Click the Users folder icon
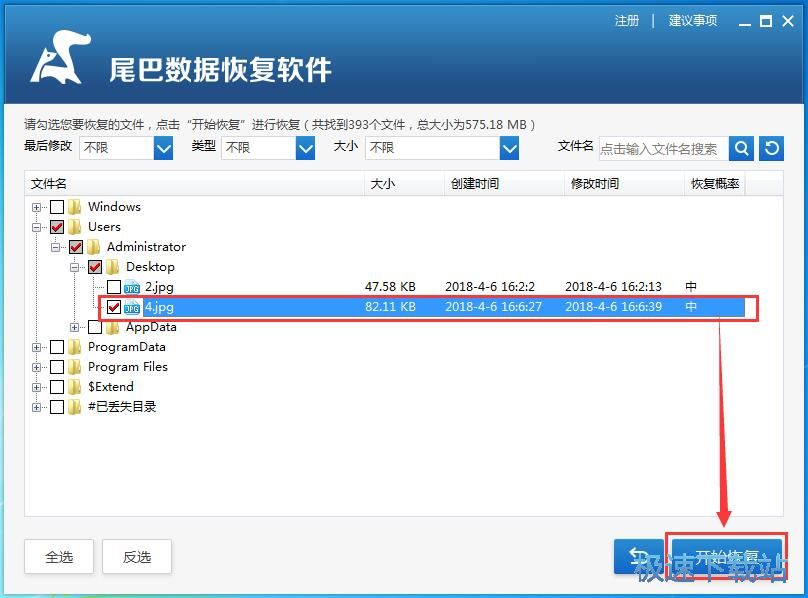Image resolution: width=808 pixels, height=598 pixels. pyautogui.click(x=75, y=227)
